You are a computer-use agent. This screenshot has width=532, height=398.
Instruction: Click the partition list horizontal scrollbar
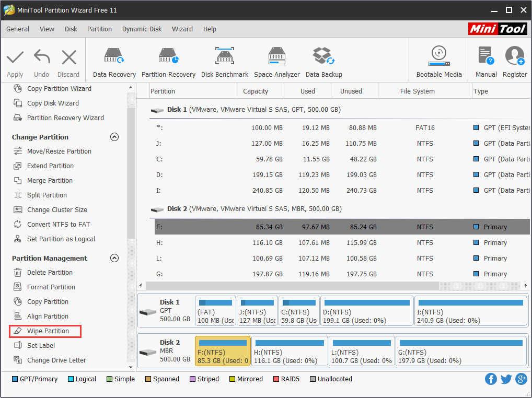coord(293,286)
